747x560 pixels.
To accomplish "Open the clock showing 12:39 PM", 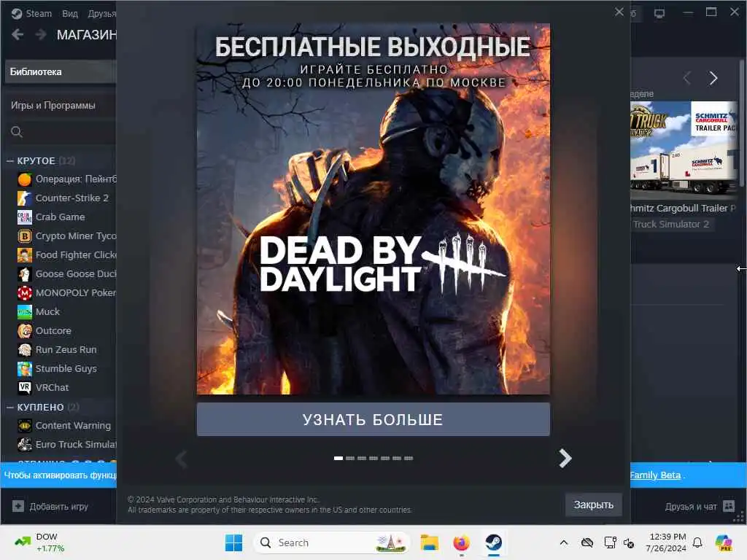I will click(x=667, y=542).
